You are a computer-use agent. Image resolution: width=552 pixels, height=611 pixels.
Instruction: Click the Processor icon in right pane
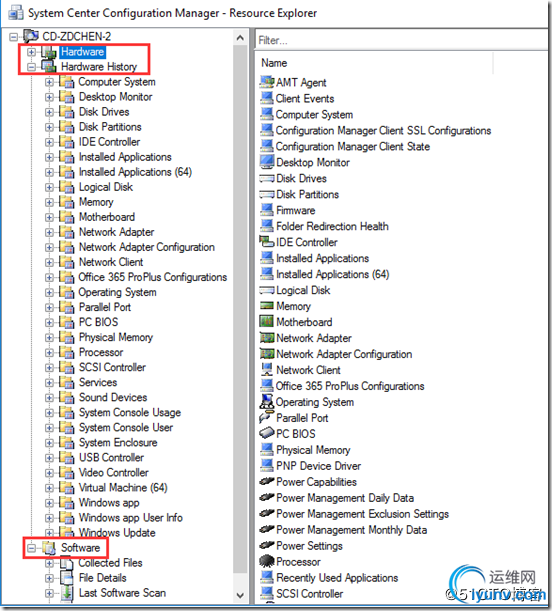267,562
